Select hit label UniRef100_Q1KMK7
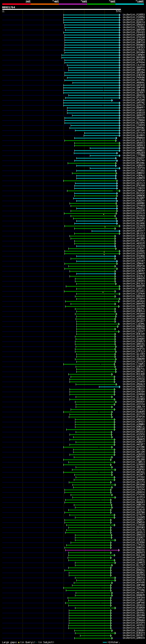Viewport: 146px width, 644px height. [x=134, y=20]
